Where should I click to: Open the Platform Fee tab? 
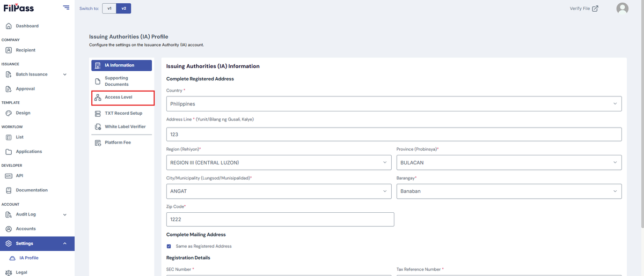pyautogui.click(x=122, y=143)
